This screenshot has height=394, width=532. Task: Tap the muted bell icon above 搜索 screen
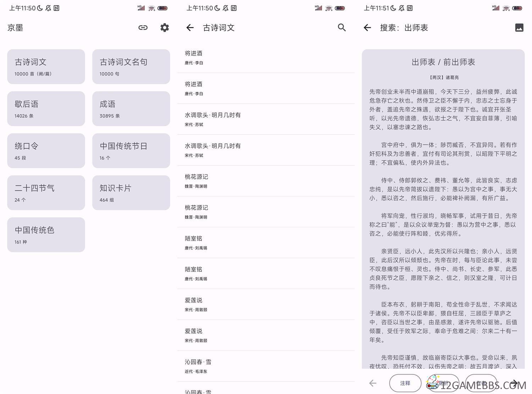401,8
